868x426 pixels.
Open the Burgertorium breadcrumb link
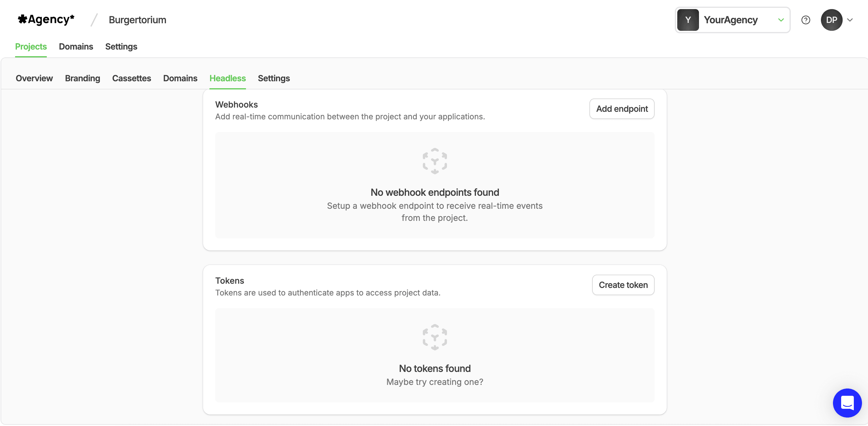tap(137, 20)
